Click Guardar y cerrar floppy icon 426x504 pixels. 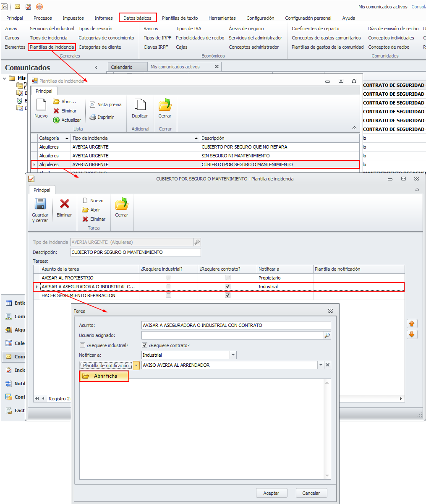point(40,204)
